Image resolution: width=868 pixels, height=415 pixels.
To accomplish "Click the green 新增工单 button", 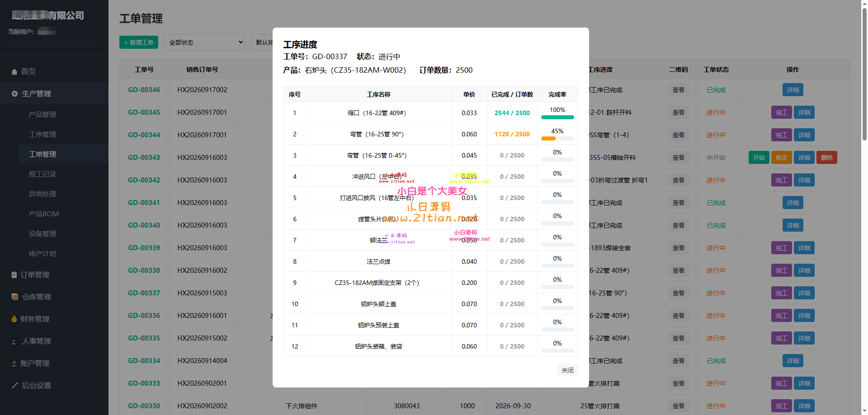I will pos(139,42).
